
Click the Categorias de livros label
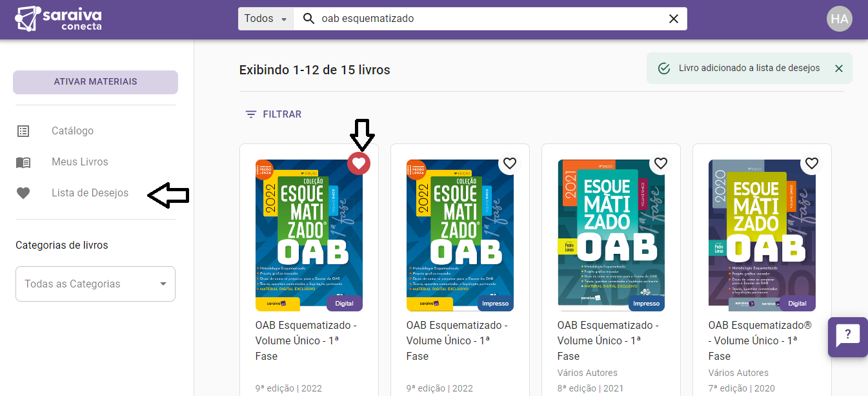(62, 245)
